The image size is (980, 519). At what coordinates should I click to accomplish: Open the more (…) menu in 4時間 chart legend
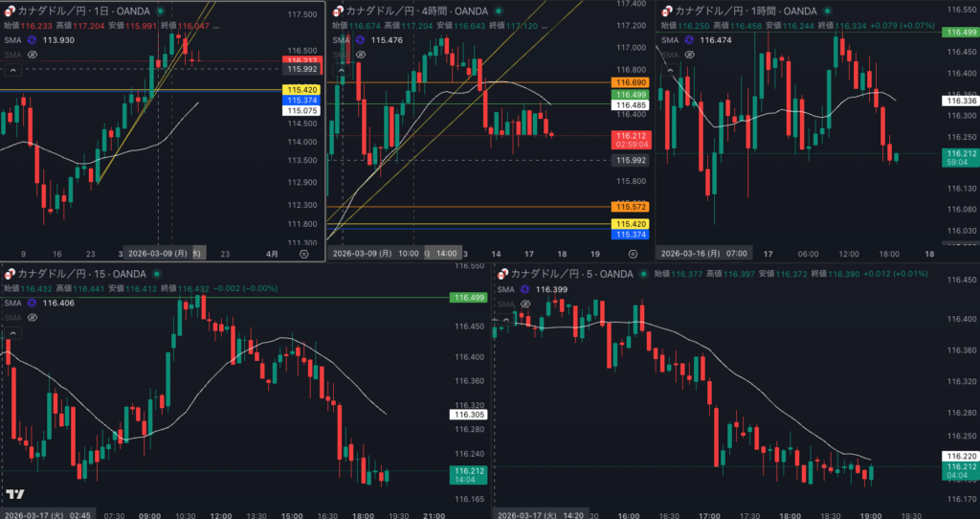545,26
